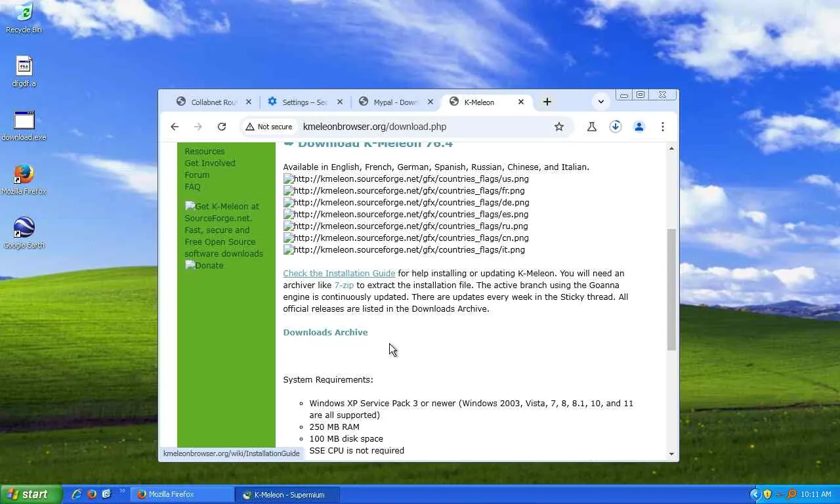Select the Mozilla Firefox desktop shortcut

click(24, 179)
